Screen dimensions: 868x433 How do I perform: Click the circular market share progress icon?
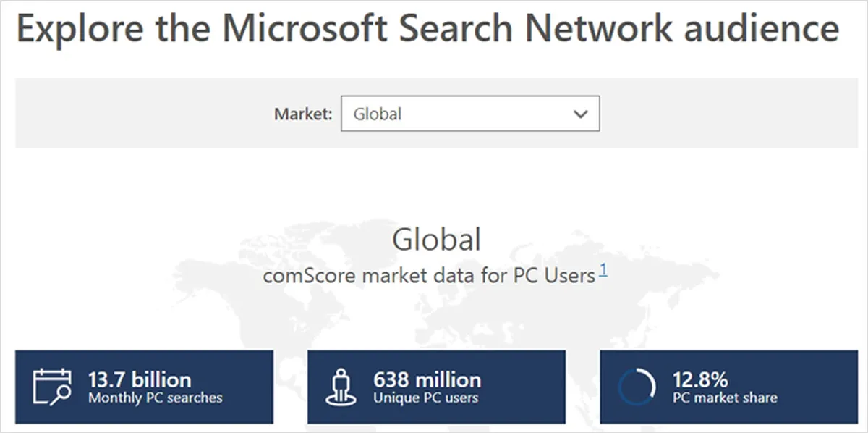637,387
